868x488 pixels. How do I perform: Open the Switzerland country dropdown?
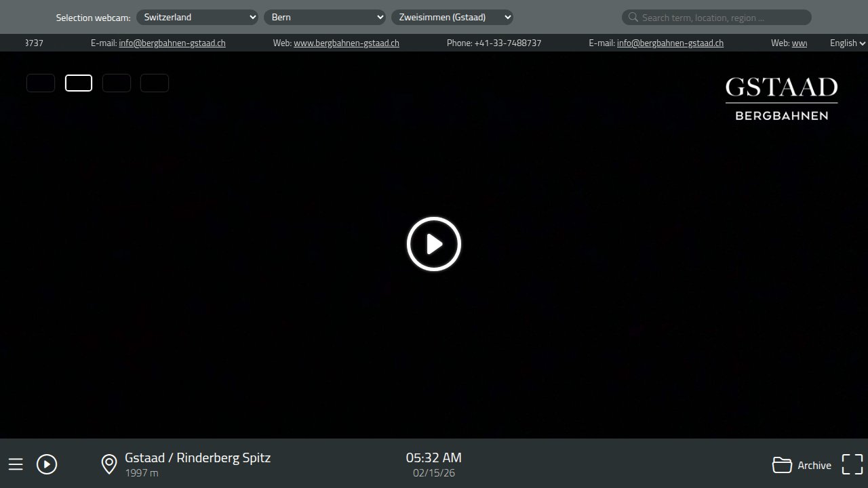pos(197,18)
